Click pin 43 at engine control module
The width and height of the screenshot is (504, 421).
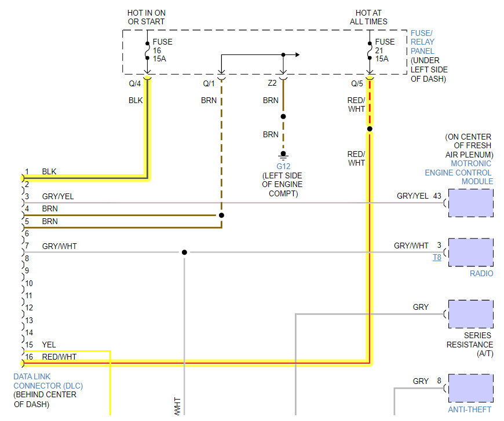(x=437, y=196)
